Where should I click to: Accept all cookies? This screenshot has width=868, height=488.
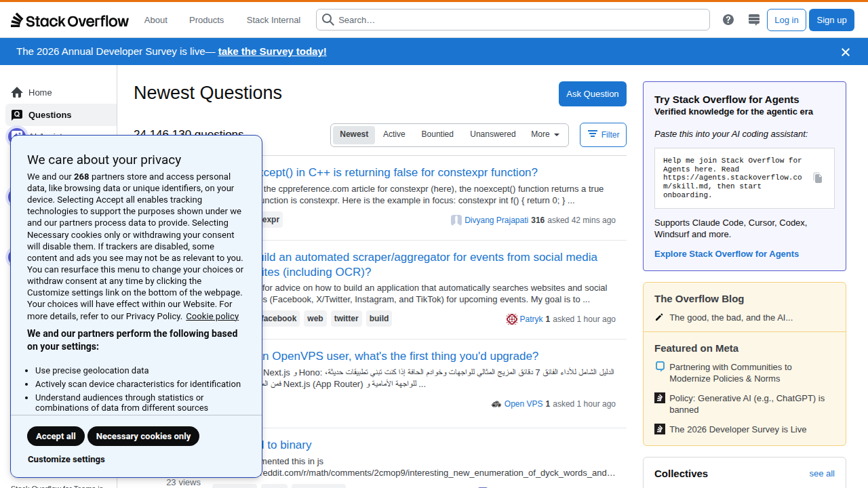click(x=56, y=436)
